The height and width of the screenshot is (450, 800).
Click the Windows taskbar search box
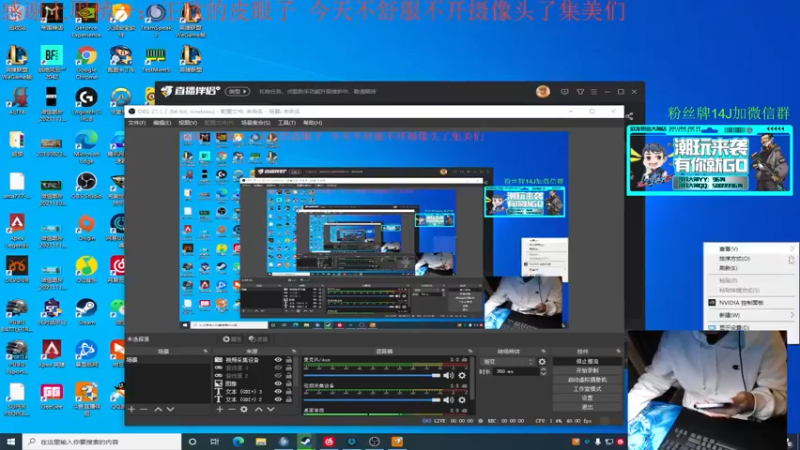pyautogui.click(x=102, y=441)
